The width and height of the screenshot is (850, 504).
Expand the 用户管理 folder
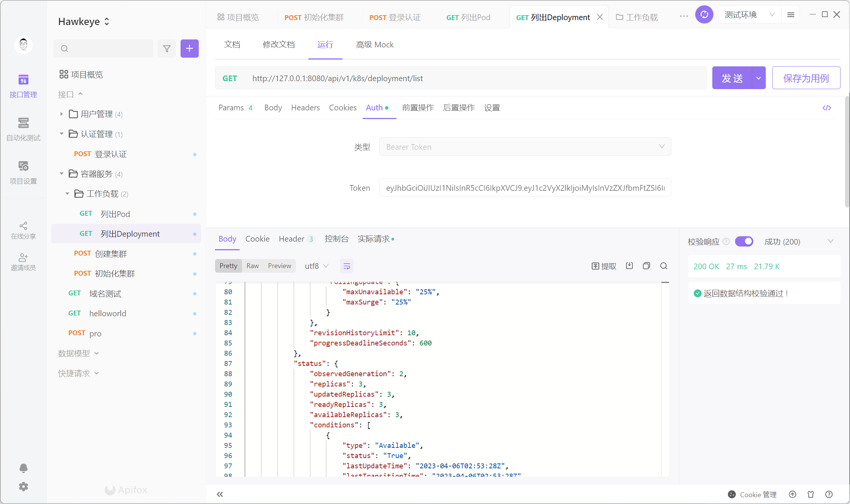click(61, 114)
